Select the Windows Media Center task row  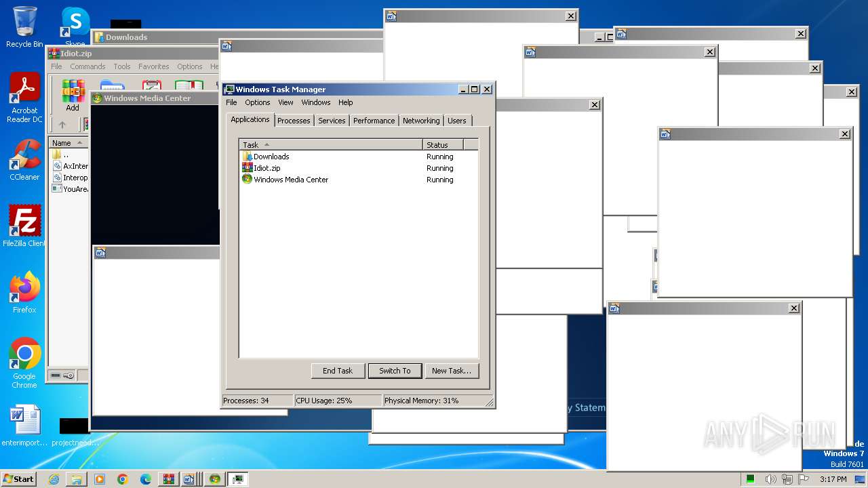click(x=359, y=180)
